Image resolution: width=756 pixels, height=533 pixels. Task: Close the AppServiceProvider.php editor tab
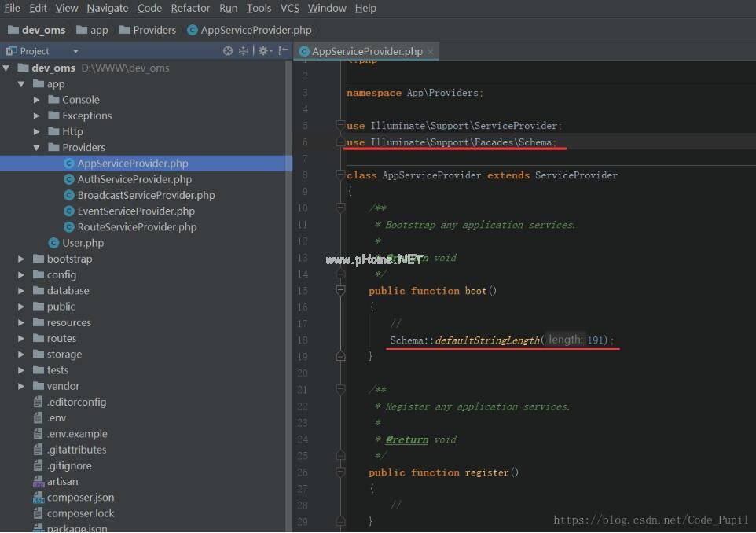[x=431, y=52]
